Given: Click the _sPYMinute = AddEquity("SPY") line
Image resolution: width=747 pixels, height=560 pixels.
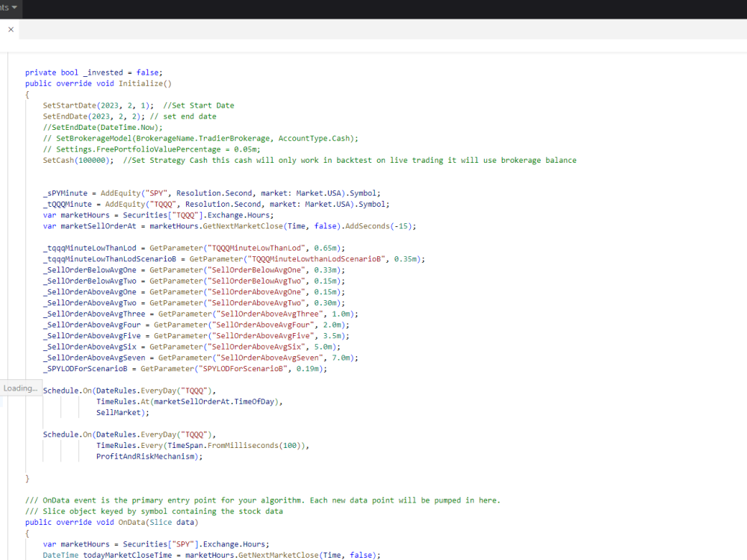Looking at the screenshot, I should click(x=212, y=193).
